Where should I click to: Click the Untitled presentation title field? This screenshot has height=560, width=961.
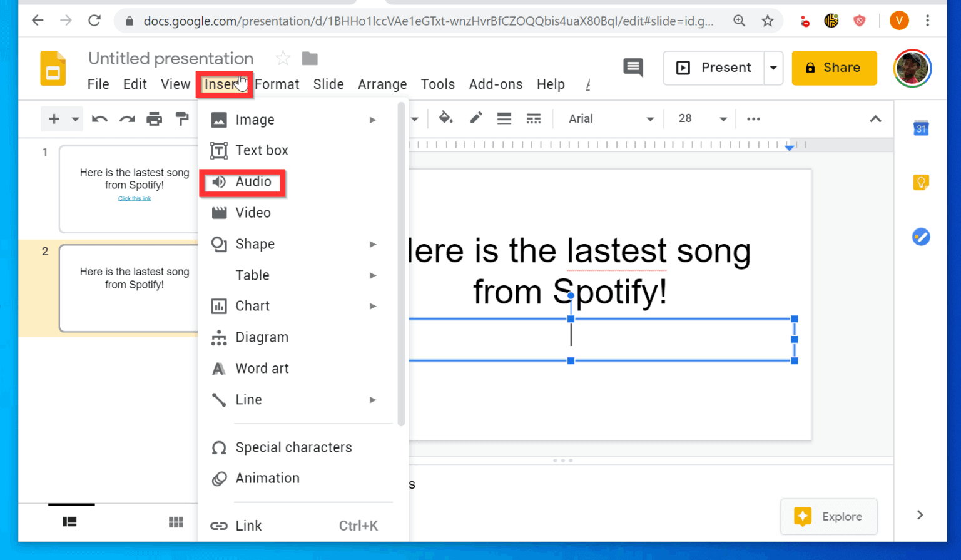(x=171, y=59)
